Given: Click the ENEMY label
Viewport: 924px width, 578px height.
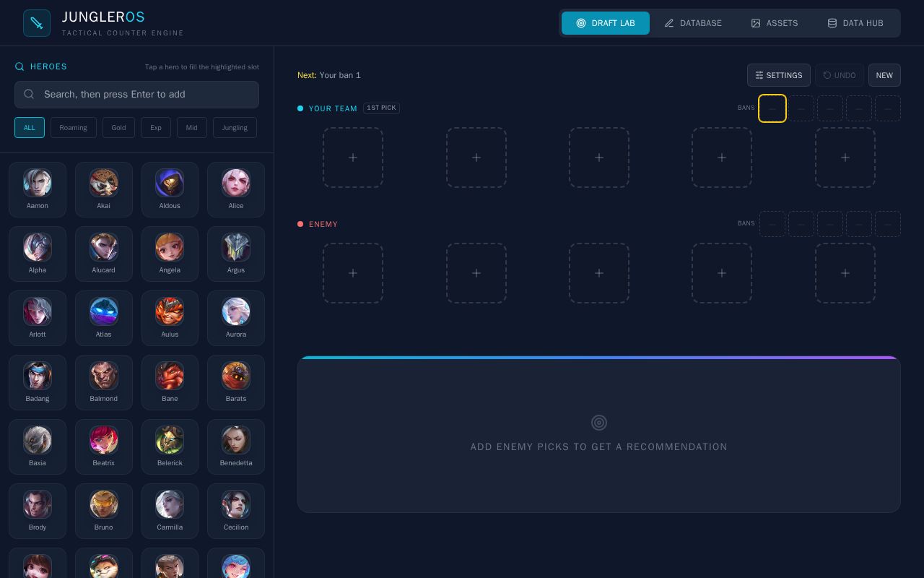Looking at the screenshot, I should [x=323, y=224].
